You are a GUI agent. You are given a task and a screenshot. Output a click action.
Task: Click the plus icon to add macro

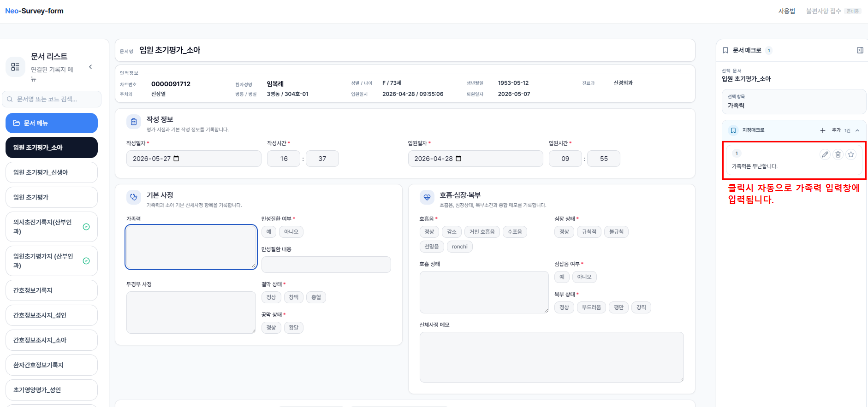tap(823, 130)
